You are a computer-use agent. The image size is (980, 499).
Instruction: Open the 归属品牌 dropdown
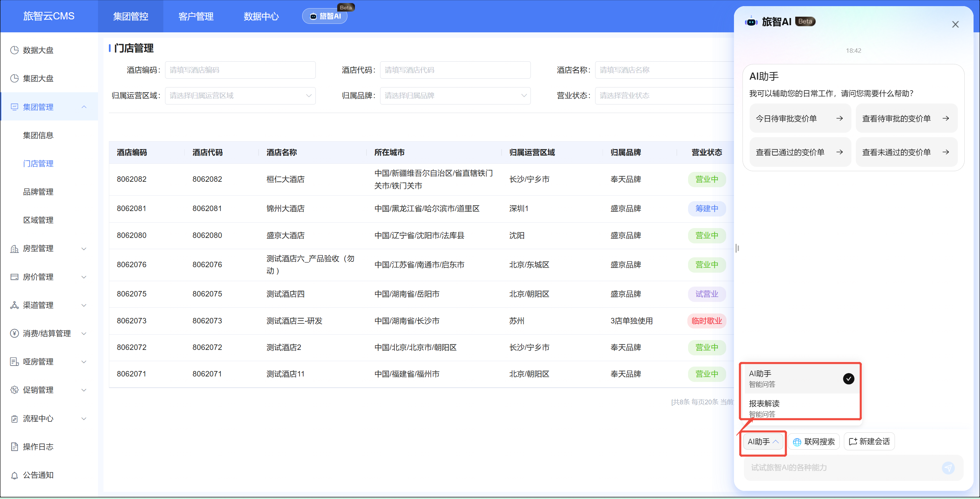coord(455,96)
